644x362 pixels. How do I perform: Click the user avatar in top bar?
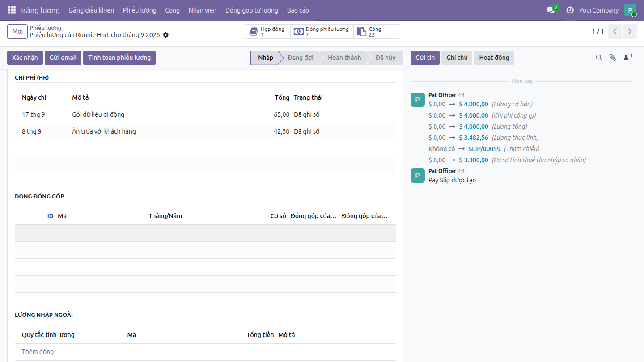click(x=630, y=10)
